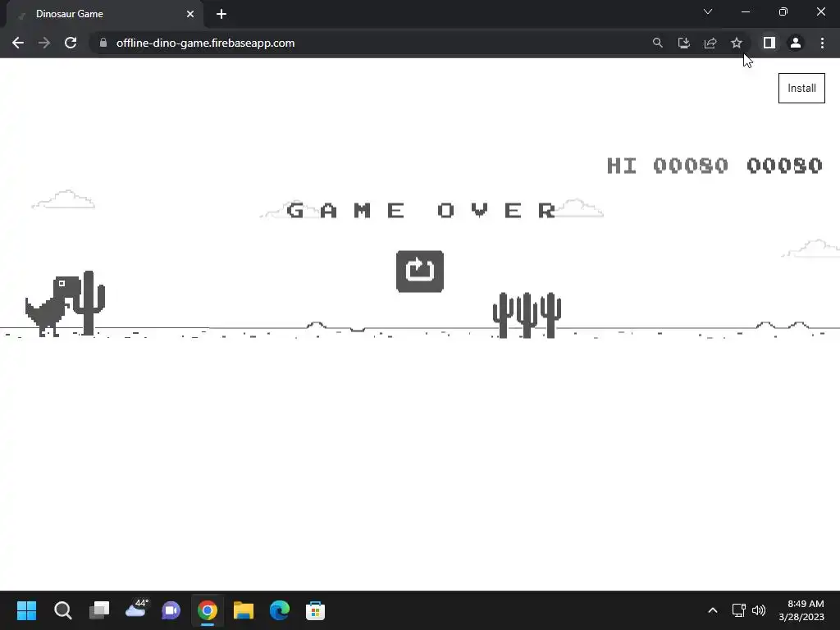Click the network status icon

(x=739, y=610)
